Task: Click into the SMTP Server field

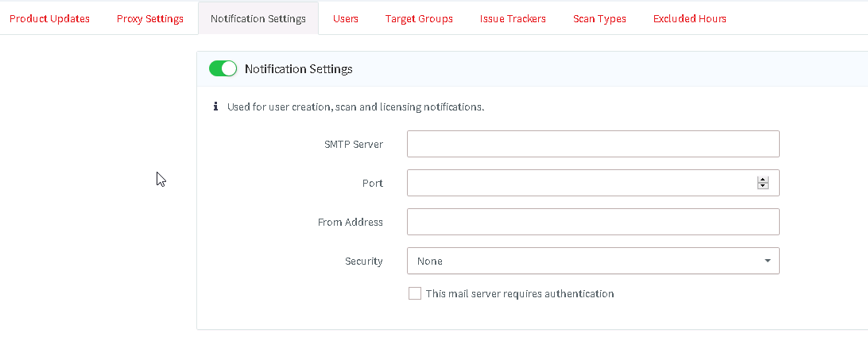Action: click(x=592, y=144)
